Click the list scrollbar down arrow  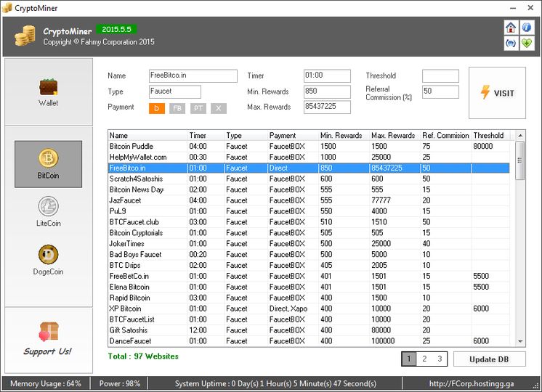click(520, 342)
